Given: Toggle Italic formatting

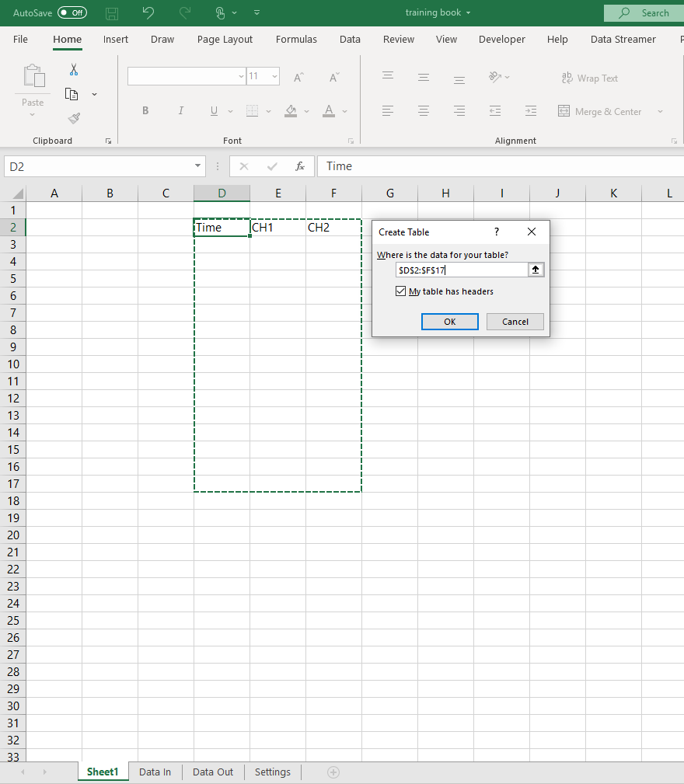Looking at the screenshot, I should pyautogui.click(x=180, y=110).
